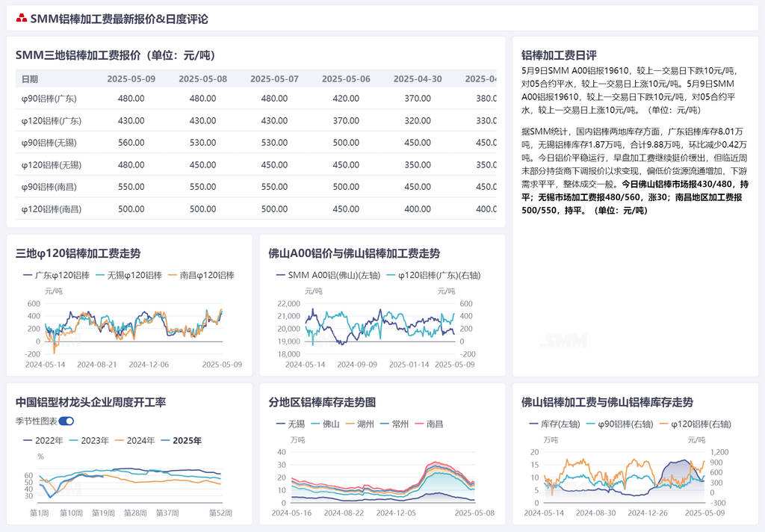Toggle 无锡 in the regional inventory chart legend

[291, 424]
